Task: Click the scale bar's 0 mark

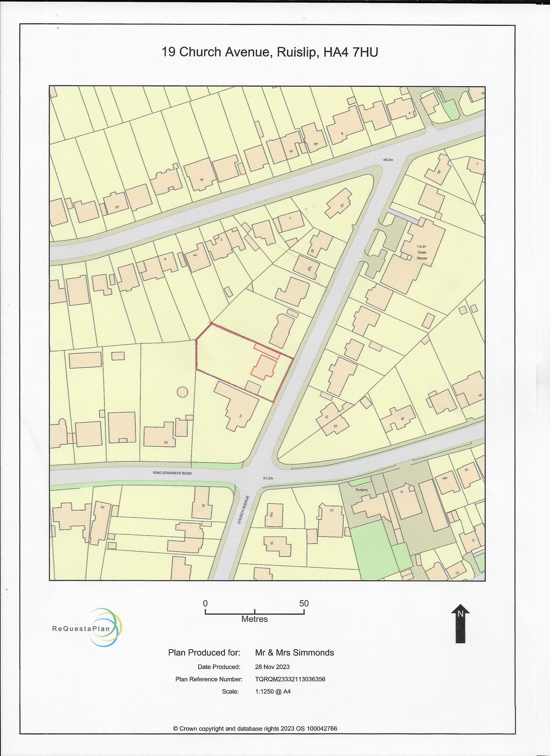Action: coord(206,603)
